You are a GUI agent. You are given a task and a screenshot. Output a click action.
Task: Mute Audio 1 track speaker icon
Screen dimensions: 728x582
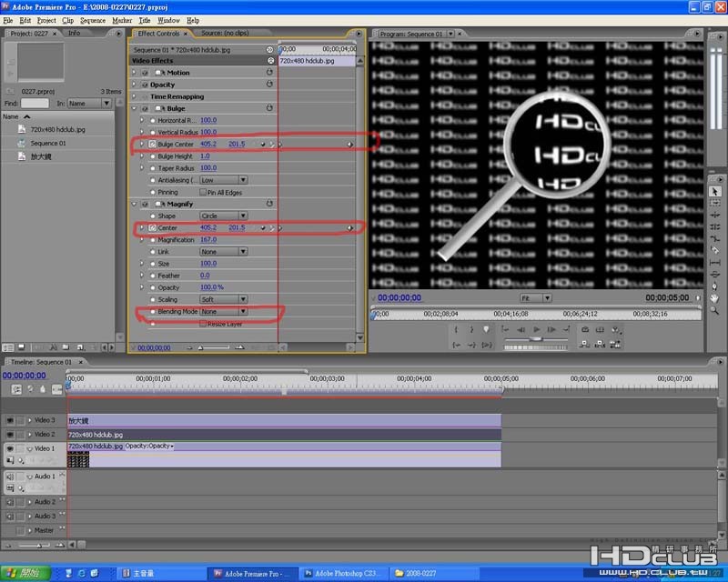[x=10, y=477]
